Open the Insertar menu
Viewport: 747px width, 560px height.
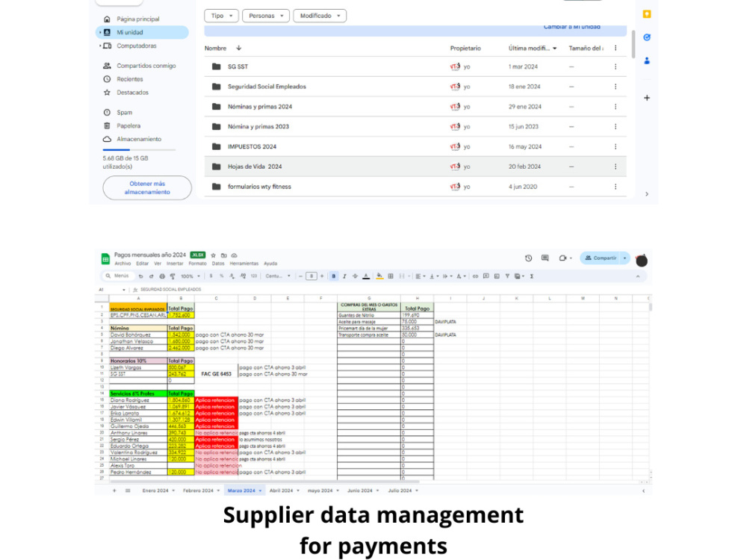175,264
